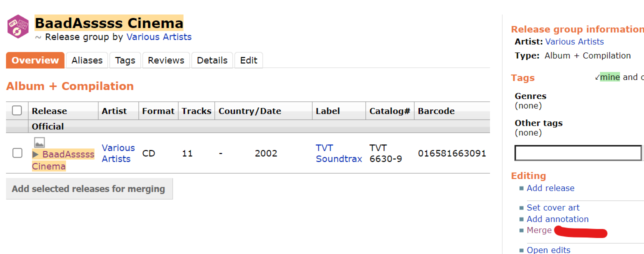Switch to the Aliases tab
Viewport: 644px width, 254px height.
87,60
